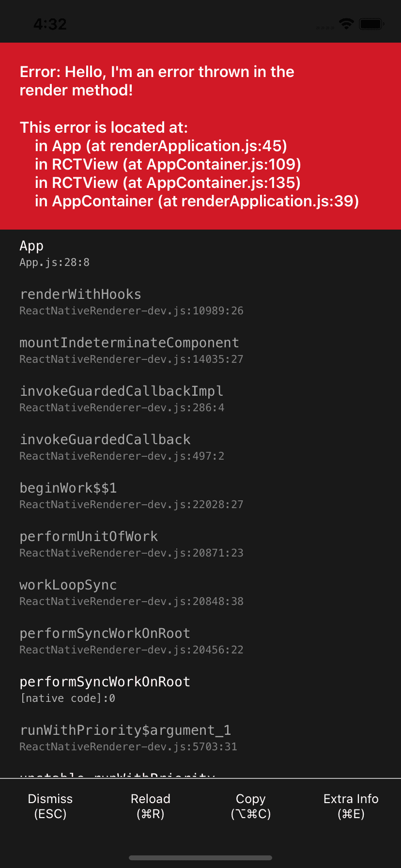Tap the performSyncWorkOnRoot native code frame
Image resolution: width=401 pixels, height=868 pixels.
105,689
